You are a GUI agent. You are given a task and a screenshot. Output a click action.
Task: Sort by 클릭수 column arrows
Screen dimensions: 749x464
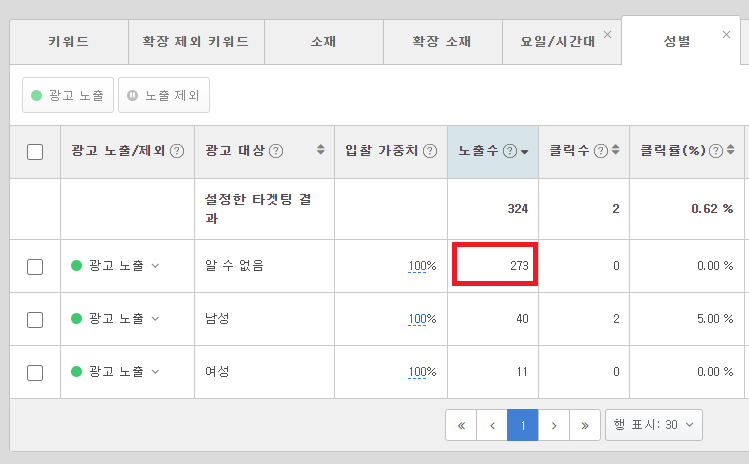tap(616, 151)
